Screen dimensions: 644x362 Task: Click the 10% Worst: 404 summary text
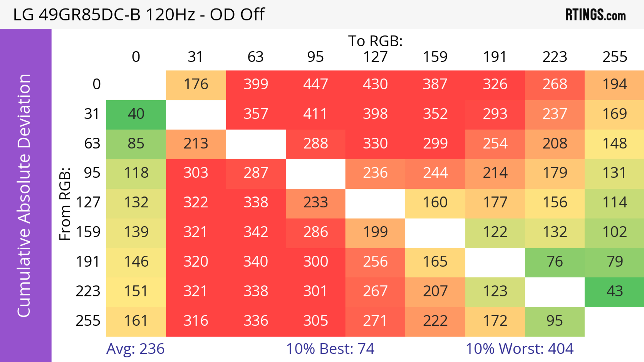[520, 349]
